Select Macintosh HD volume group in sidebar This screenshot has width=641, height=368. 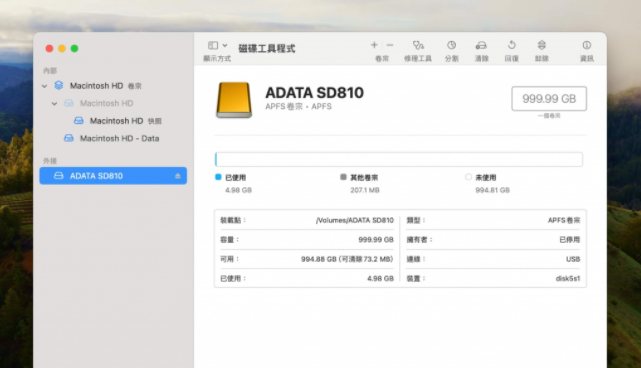pyautogui.click(x=113, y=86)
